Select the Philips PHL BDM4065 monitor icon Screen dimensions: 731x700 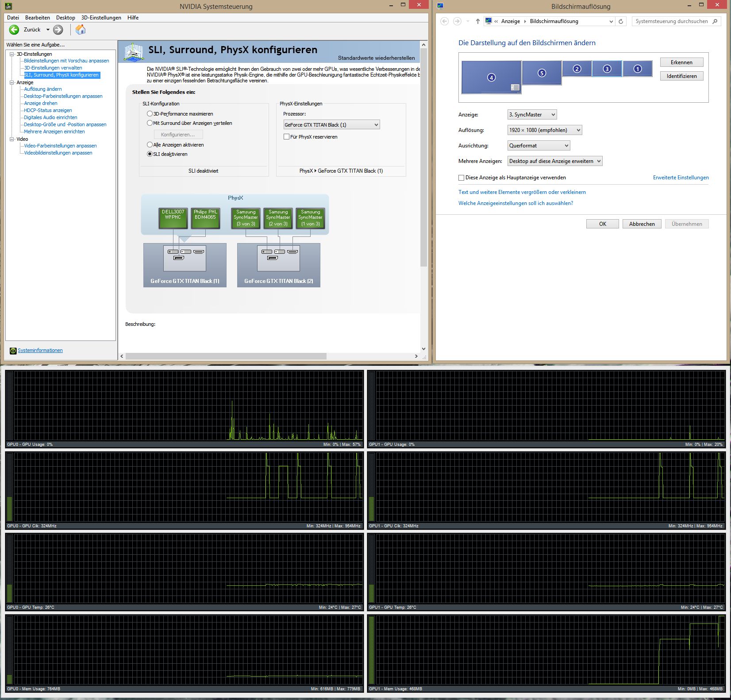click(205, 217)
